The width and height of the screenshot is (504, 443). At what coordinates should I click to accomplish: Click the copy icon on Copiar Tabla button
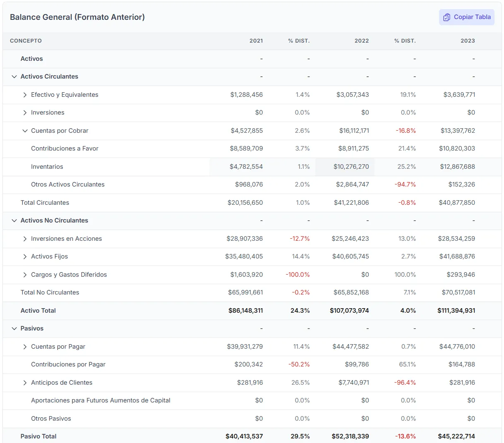(446, 17)
